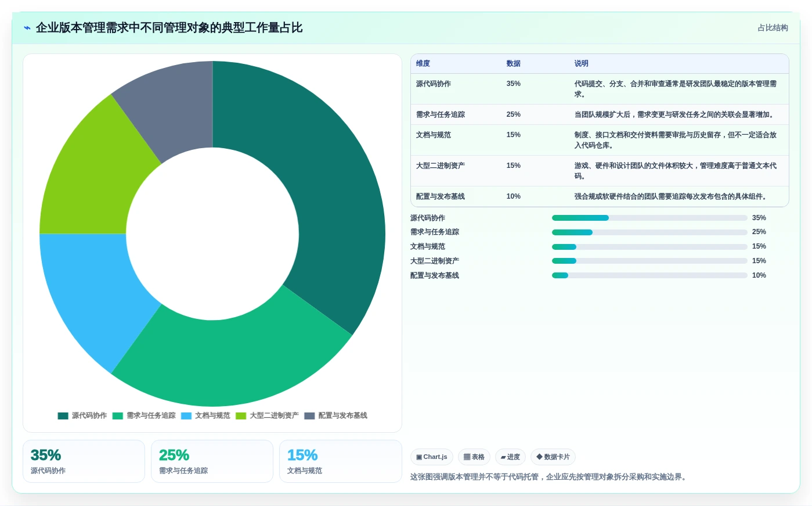The height and width of the screenshot is (506, 812).
Task: Click the description starting with 代码提交、分支
Action: pos(676,89)
